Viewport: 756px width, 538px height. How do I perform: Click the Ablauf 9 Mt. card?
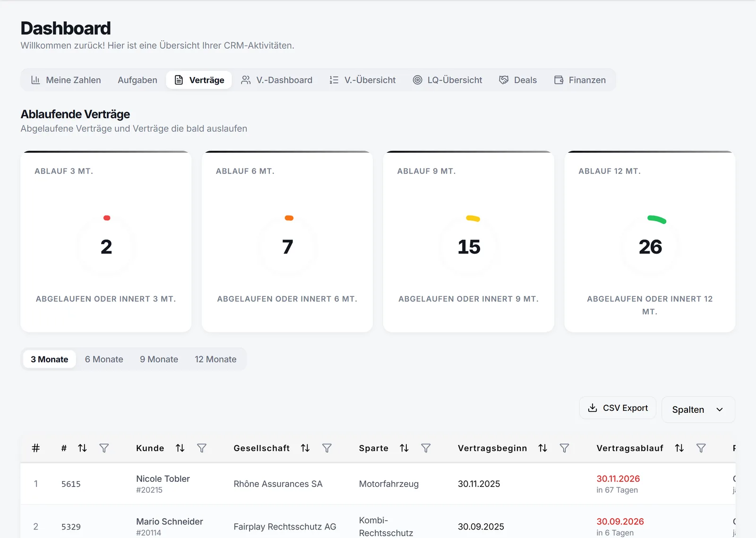(x=469, y=242)
